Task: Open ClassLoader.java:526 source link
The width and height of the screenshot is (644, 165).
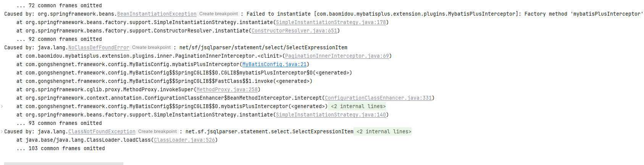Action: 184,140
